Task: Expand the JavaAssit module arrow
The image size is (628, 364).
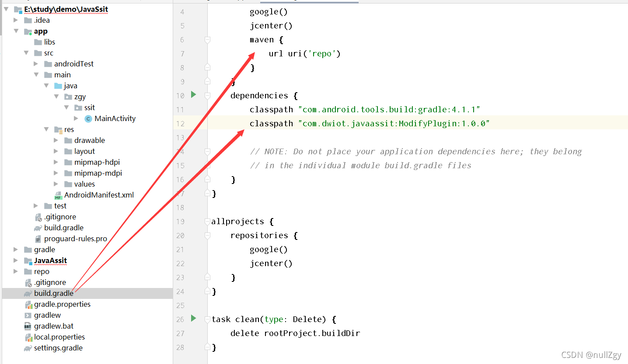Action: [16, 260]
